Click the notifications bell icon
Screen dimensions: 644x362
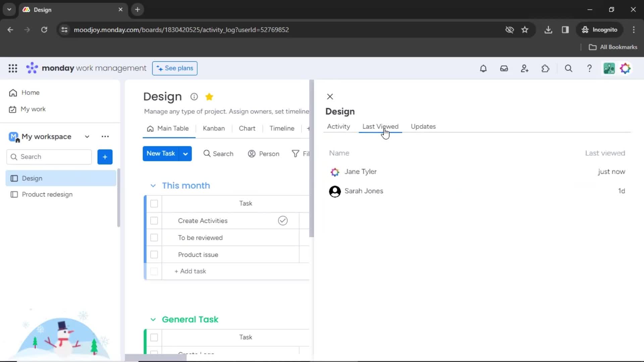[483, 68]
